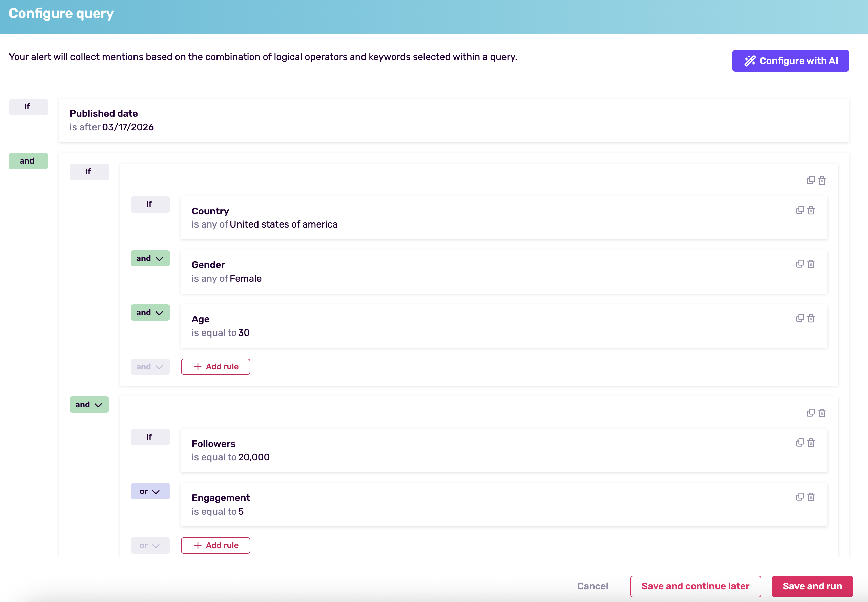Edit the Published date rule card

click(x=453, y=121)
